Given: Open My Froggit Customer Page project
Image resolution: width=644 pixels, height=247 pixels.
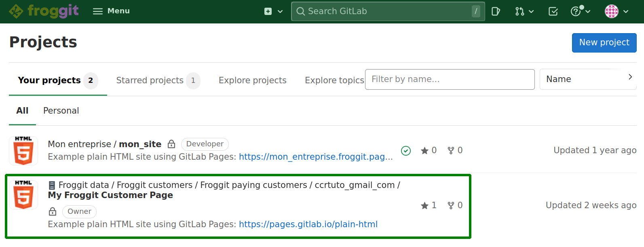Looking at the screenshot, I should tap(110, 195).
